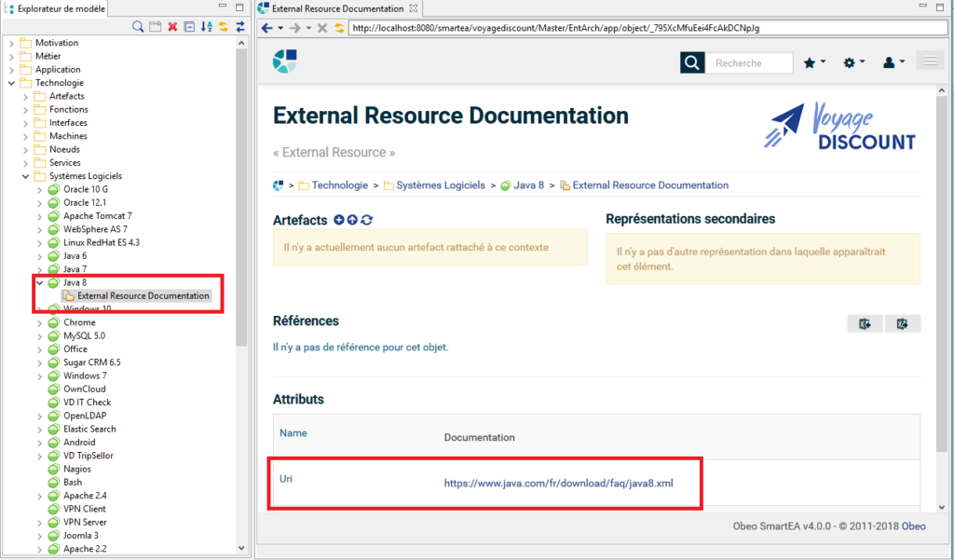Click the Obeo link in the footer

[x=914, y=526]
